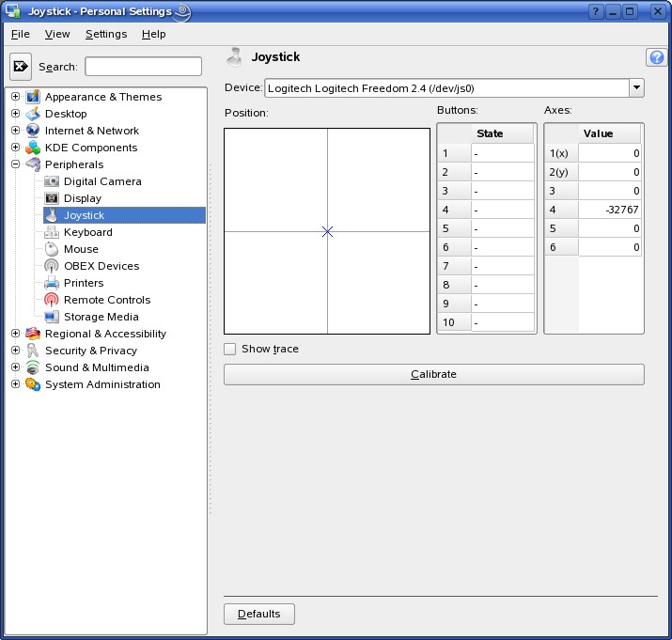The image size is (672, 640).
Task: Open the Settings menu
Action: pos(105,34)
